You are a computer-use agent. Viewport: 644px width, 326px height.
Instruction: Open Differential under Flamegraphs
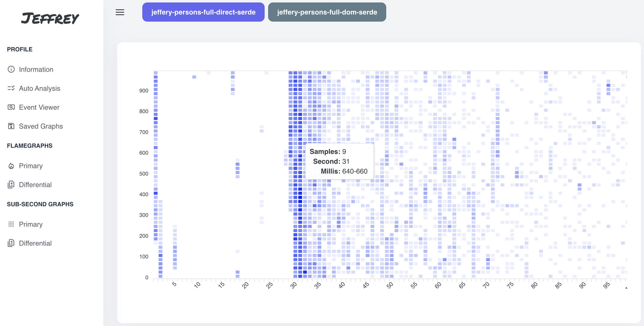pyautogui.click(x=35, y=185)
